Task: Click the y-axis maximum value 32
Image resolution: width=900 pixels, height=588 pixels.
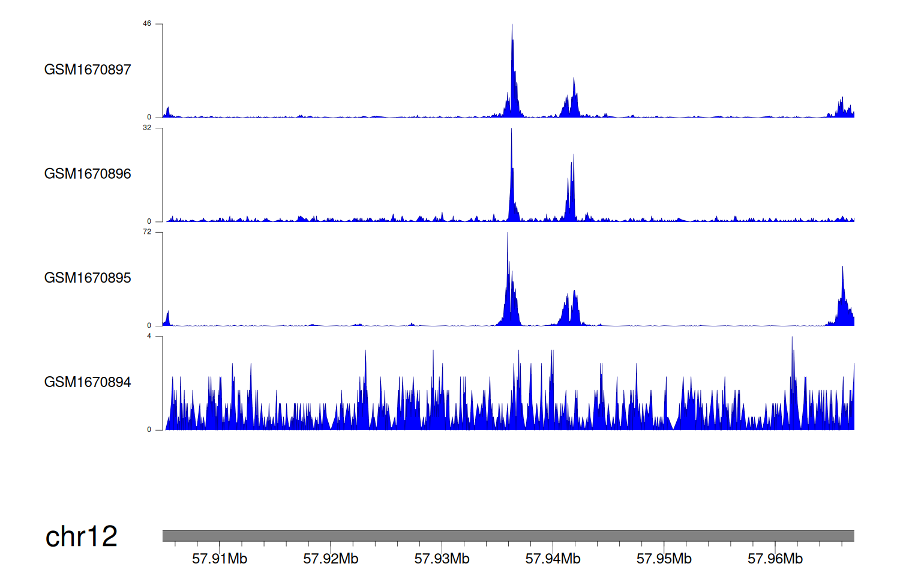Action: pyautogui.click(x=147, y=128)
